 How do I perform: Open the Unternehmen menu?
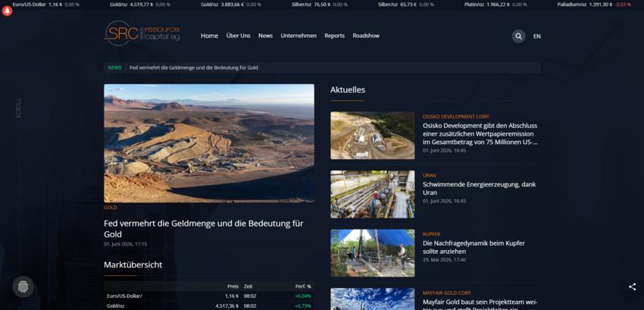(x=299, y=36)
